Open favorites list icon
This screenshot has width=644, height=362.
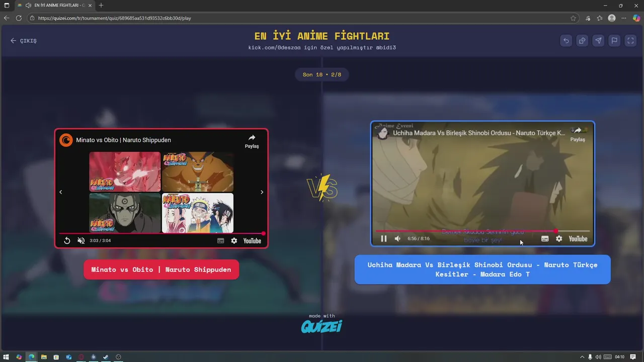pyautogui.click(x=600, y=18)
